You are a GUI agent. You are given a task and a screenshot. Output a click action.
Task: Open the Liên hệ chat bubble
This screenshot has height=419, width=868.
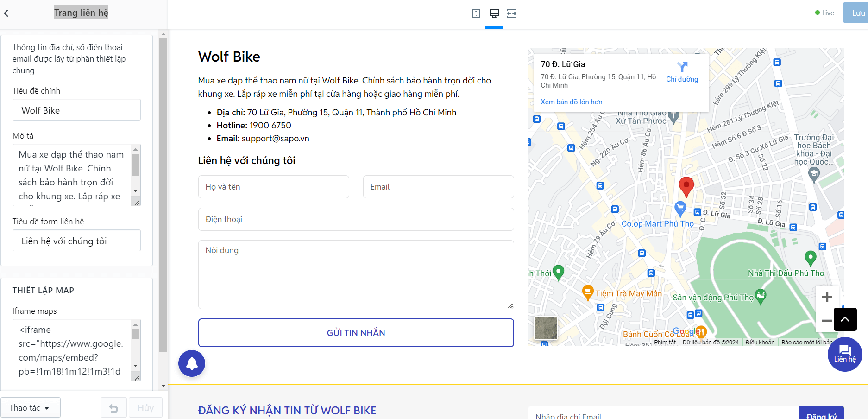[845, 355]
